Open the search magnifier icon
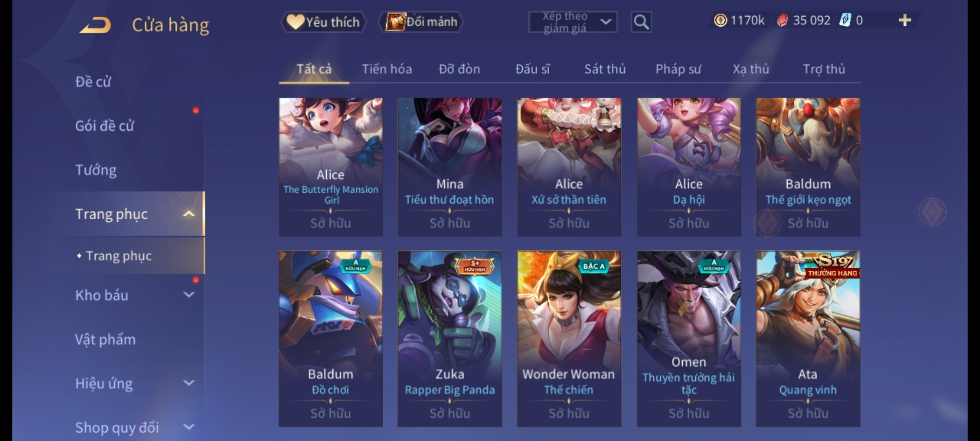The width and height of the screenshot is (980, 441). coord(641,22)
